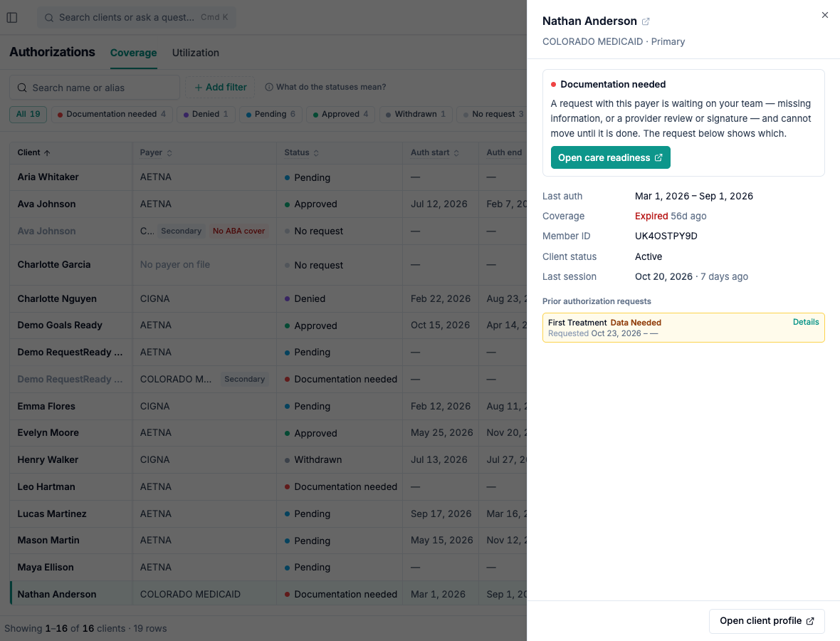Select Maya Ellison client row

(268, 568)
